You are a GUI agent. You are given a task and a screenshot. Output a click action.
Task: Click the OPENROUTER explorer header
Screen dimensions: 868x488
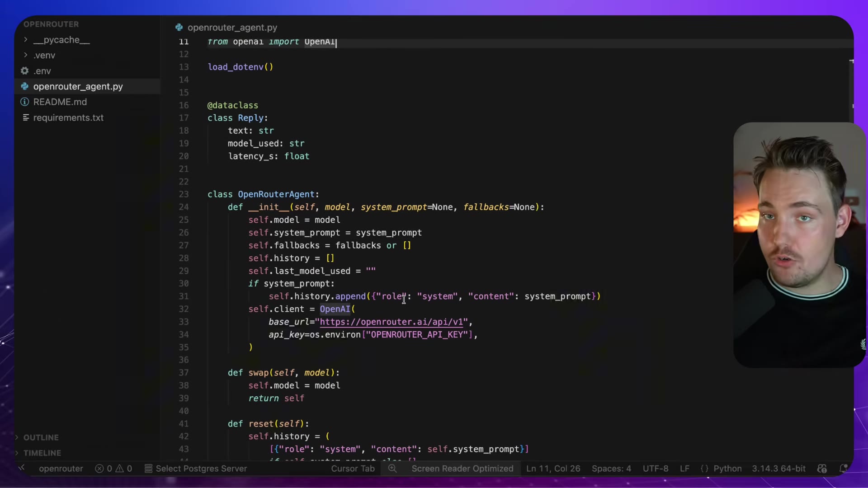(51, 24)
